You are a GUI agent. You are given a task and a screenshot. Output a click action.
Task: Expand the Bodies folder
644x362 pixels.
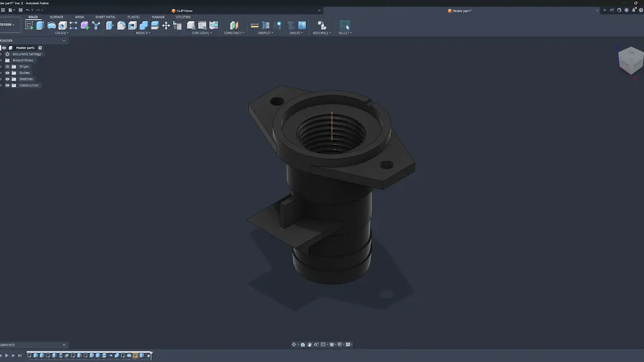(1, 73)
